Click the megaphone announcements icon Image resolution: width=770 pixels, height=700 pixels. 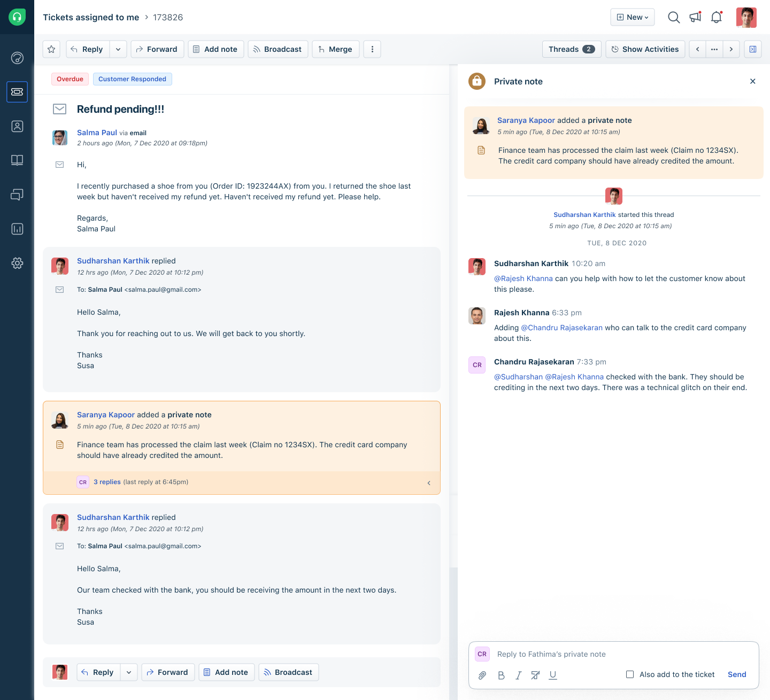(695, 17)
